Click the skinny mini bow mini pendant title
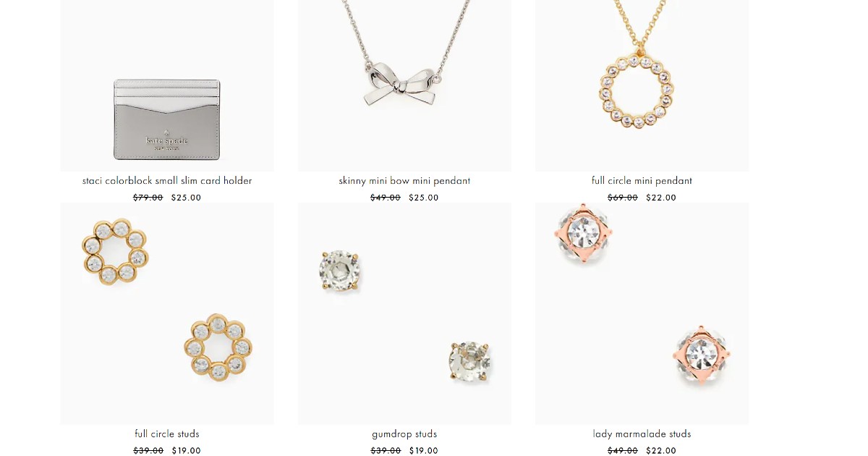This screenshot has height=456, width=868. click(x=404, y=181)
